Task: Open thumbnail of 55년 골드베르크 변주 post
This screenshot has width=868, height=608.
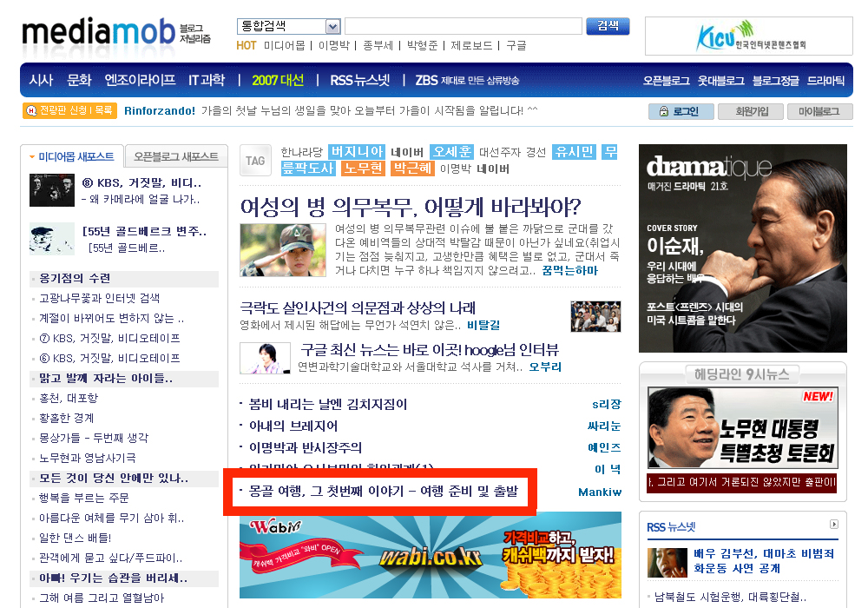Action: tap(51, 239)
